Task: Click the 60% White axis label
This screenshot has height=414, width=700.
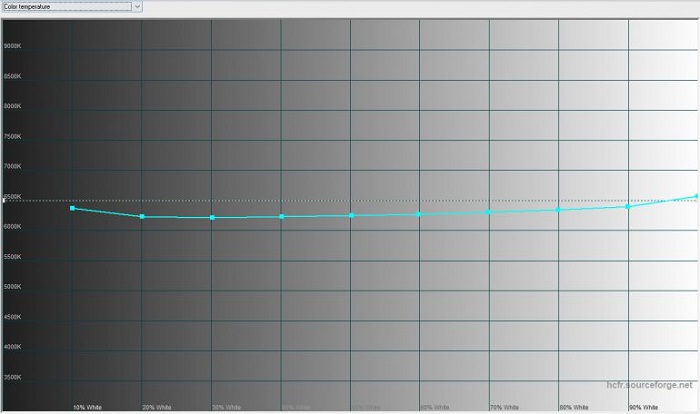Action: point(435,407)
